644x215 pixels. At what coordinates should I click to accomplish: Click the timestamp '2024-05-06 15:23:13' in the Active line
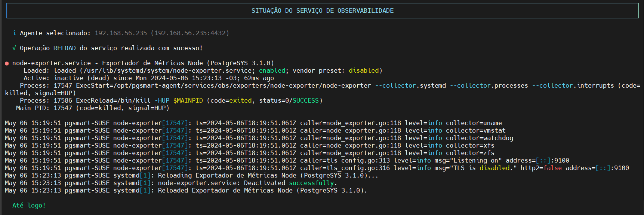(186, 78)
